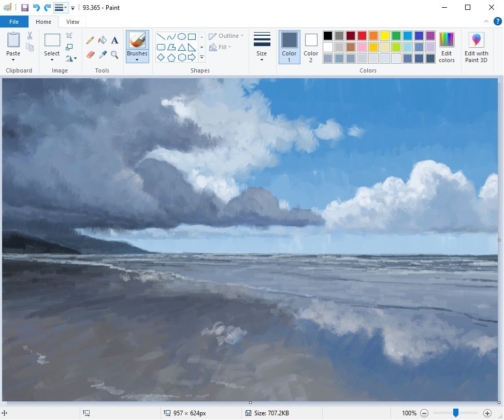Viewport: 504px width, 420px height.
Task: Open Edit with Paint 3D
Action: [476, 47]
